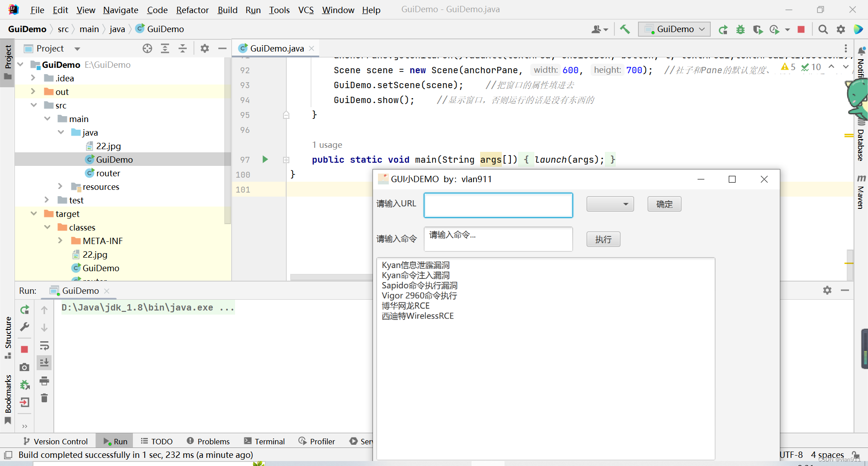Open Search Everywhere magnifier icon

(x=823, y=29)
